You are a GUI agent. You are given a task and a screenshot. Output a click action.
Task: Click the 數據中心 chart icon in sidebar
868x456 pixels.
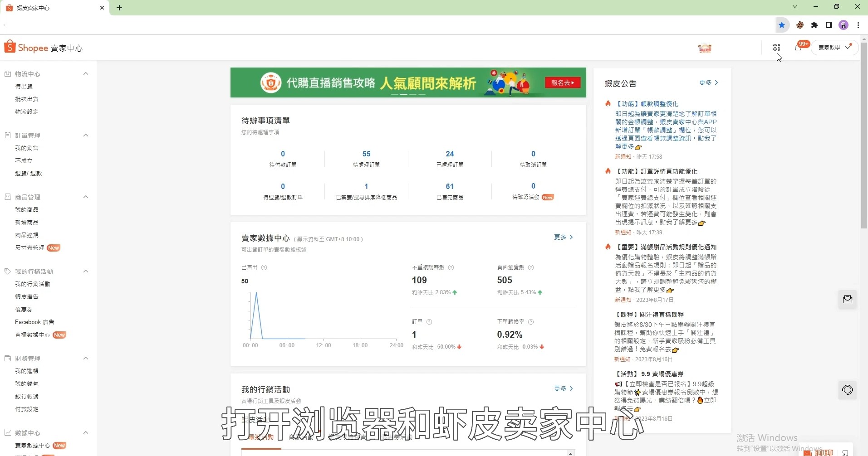8,432
